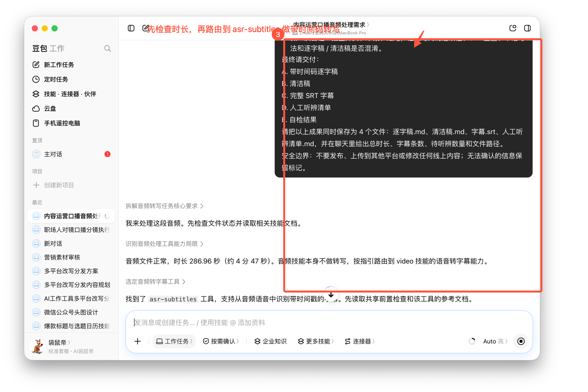588x392 pixels.
Task: Open the 职场人对镜口播分镜执行 conversation
Action: (71, 230)
